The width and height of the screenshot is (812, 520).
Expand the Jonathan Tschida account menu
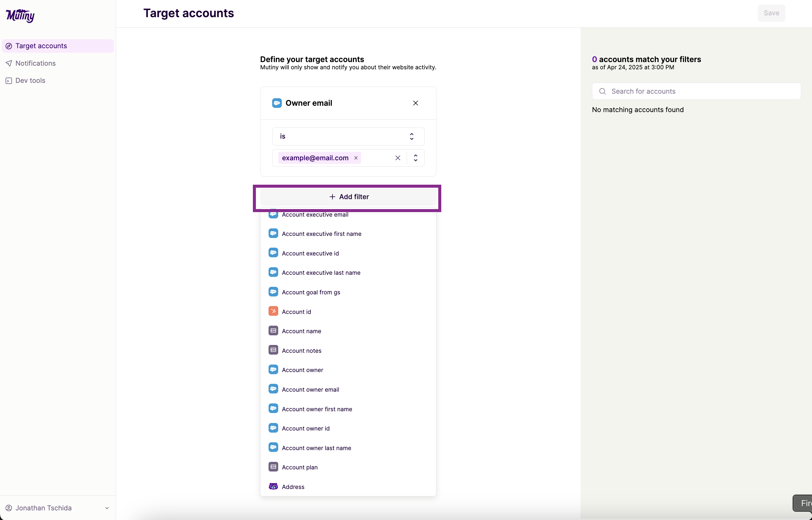107,508
